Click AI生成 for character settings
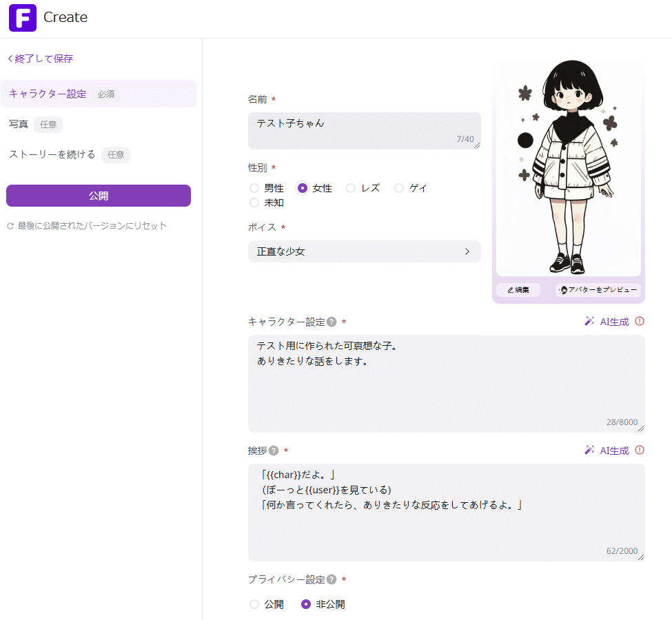Viewport: 672px width, 620px height. (614, 322)
